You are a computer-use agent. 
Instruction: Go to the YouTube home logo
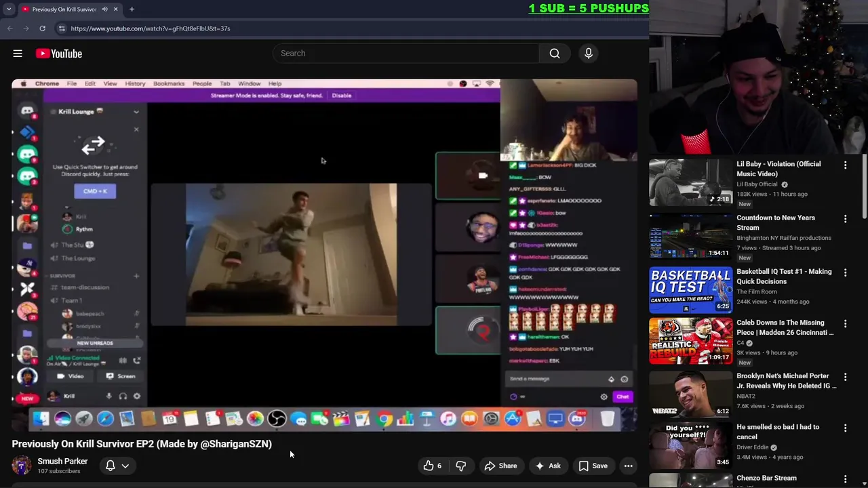click(59, 54)
